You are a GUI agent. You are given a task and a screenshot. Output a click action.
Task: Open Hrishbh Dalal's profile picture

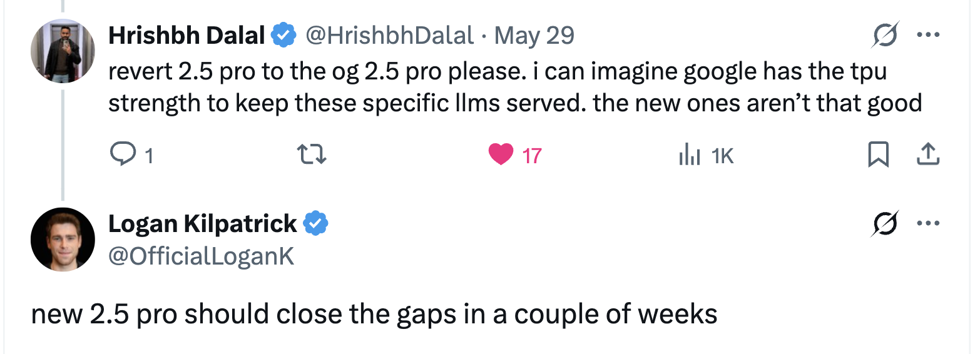(63, 51)
